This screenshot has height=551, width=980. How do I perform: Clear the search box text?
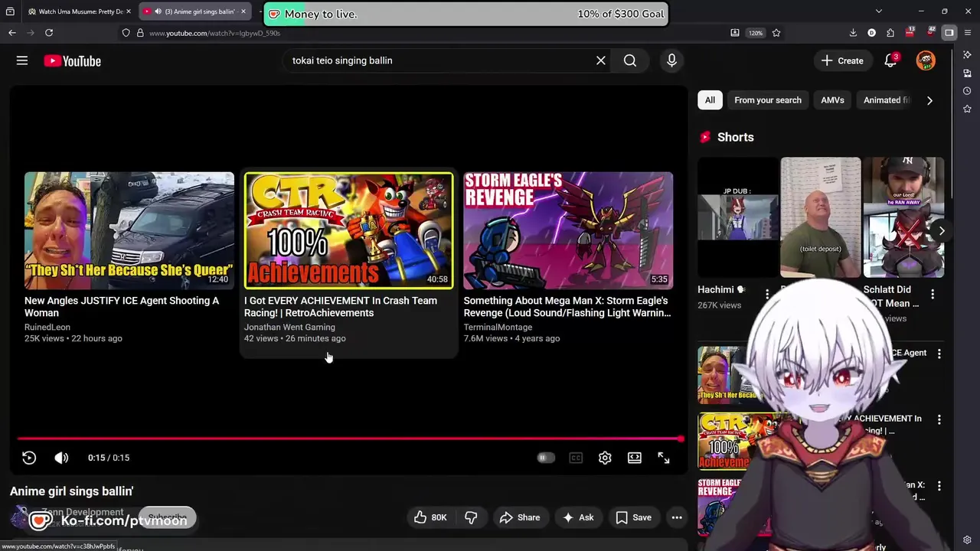[601, 60]
